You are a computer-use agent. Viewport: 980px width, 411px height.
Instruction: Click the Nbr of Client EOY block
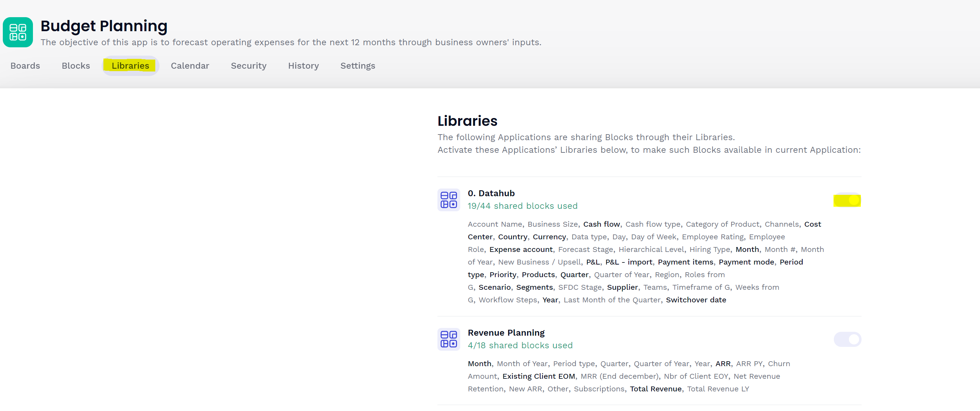pyautogui.click(x=695, y=376)
